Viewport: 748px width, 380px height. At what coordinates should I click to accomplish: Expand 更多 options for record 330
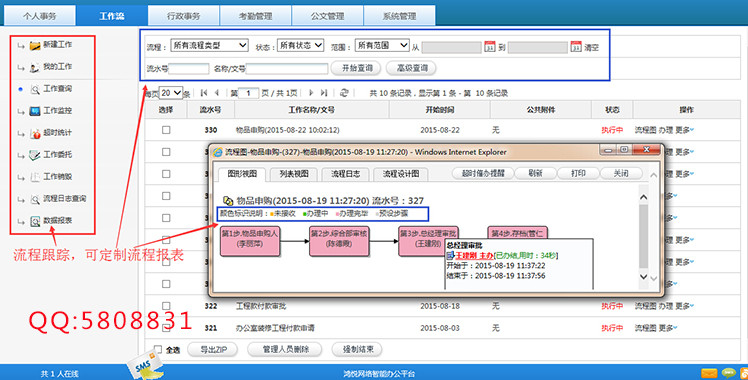[685, 130]
